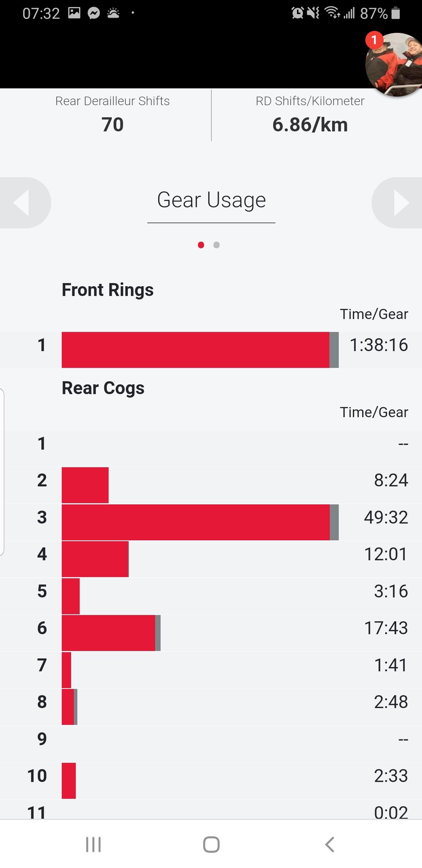Tap the Gear Usage title tab
This screenshot has width=422, height=868.
(211, 200)
